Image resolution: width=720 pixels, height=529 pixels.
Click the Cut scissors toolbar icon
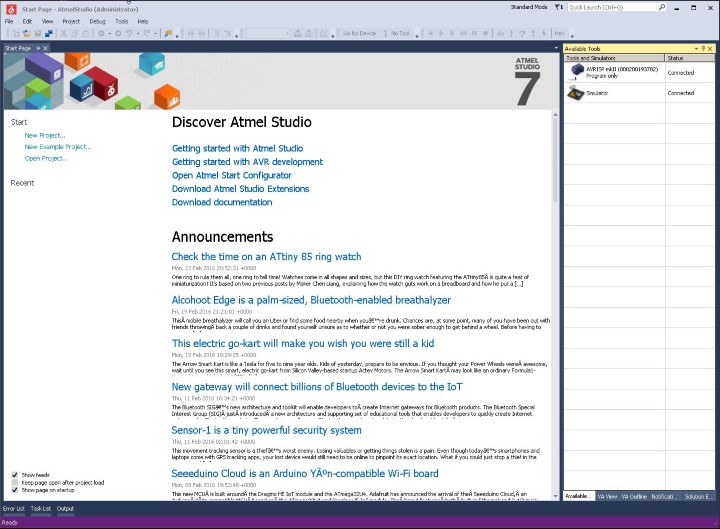click(64, 34)
